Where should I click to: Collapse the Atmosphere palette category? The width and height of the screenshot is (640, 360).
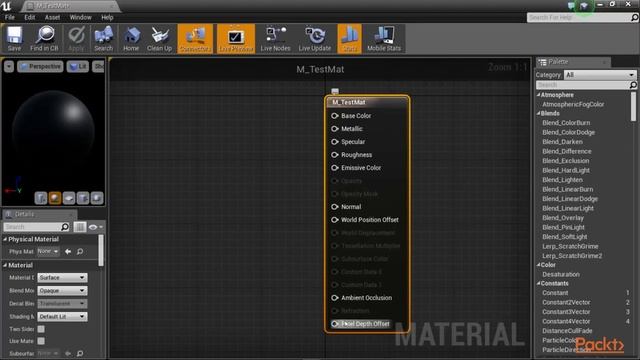[539, 95]
